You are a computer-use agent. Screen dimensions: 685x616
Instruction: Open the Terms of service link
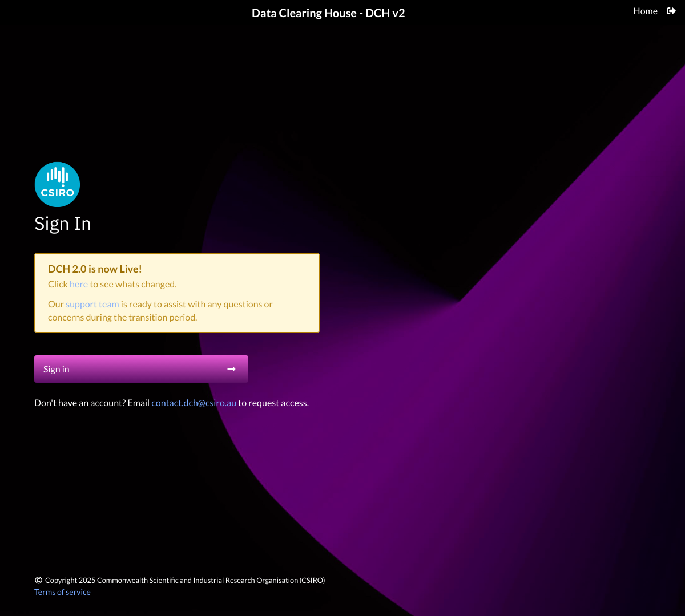click(62, 592)
